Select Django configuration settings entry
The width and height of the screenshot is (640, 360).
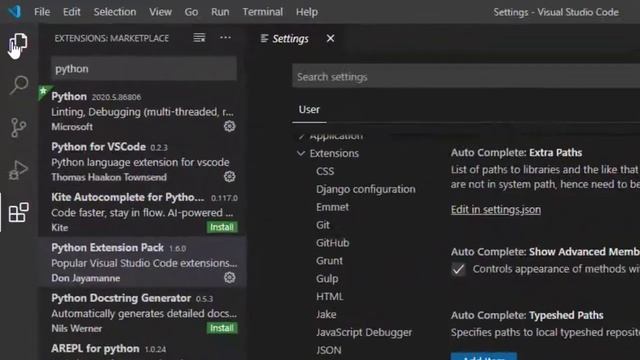(x=366, y=189)
